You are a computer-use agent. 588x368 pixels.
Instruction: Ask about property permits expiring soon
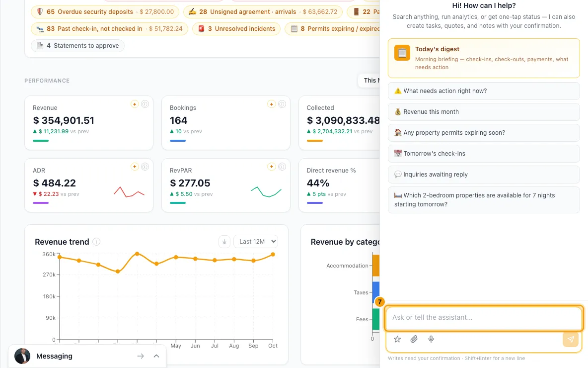click(484, 133)
